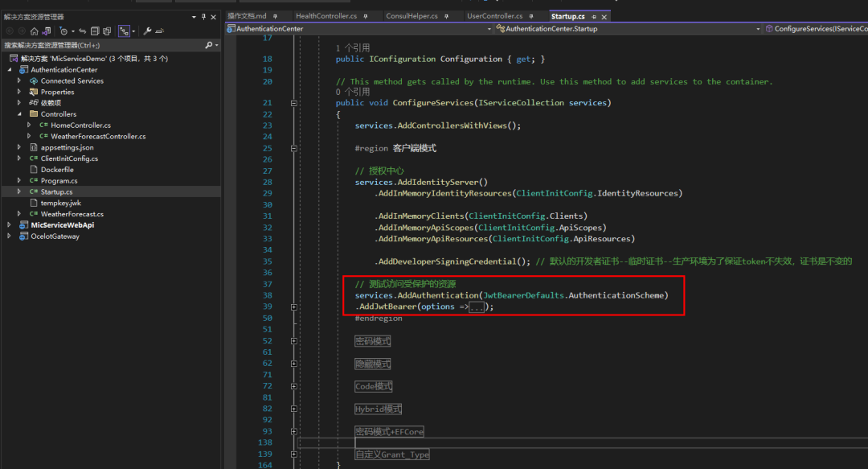The image size is (868, 469).
Task: Sync Solution Explorer with active document
Action: click(83, 31)
